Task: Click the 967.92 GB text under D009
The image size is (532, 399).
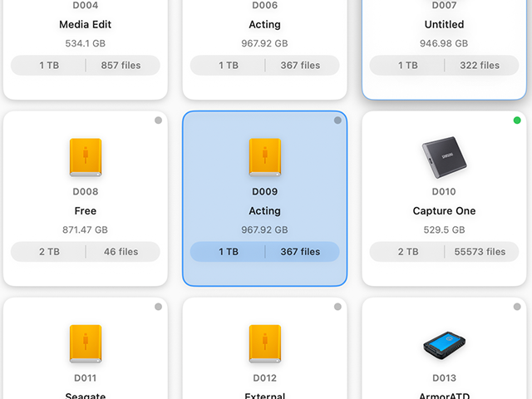Action: [264, 230]
